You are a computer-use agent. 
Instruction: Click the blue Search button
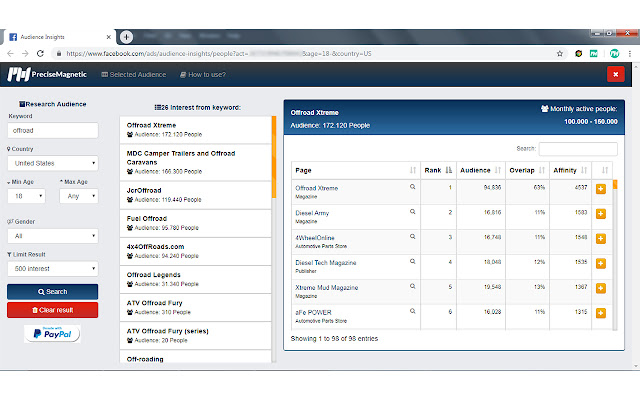[x=53, y=291]
